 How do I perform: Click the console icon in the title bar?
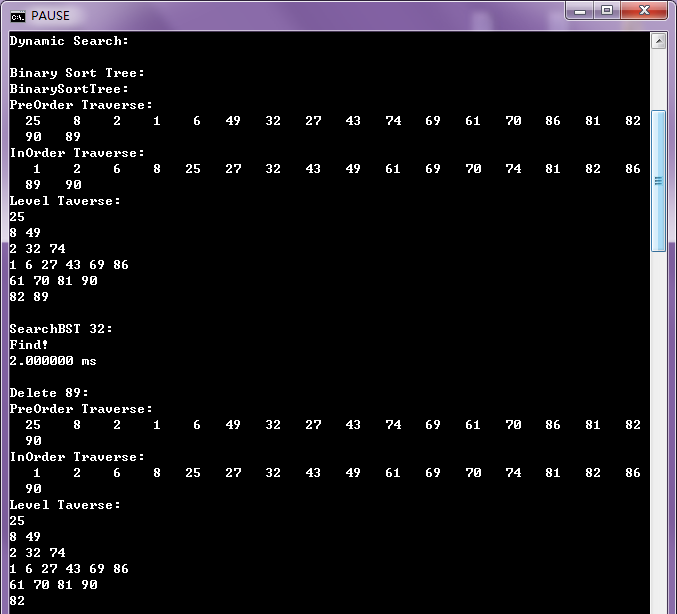(18, 16)
